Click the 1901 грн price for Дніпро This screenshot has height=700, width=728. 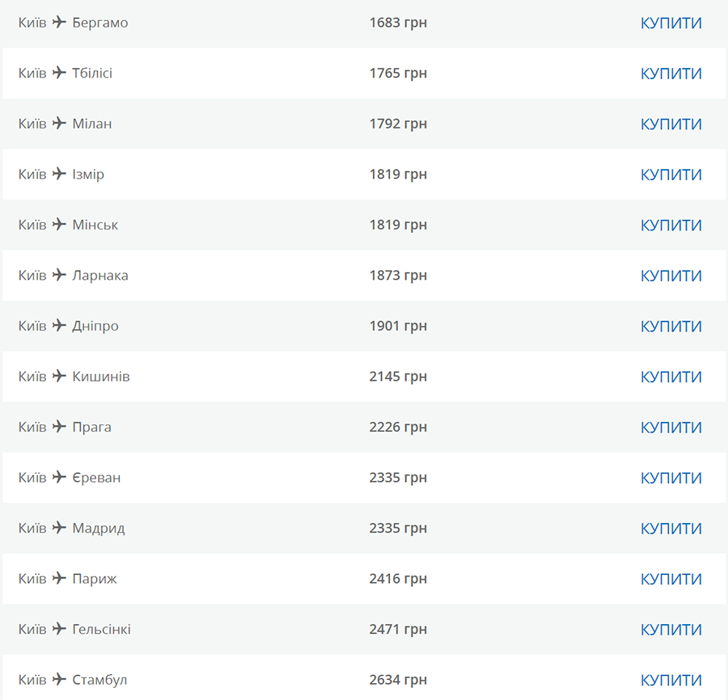tap(398, 326)
